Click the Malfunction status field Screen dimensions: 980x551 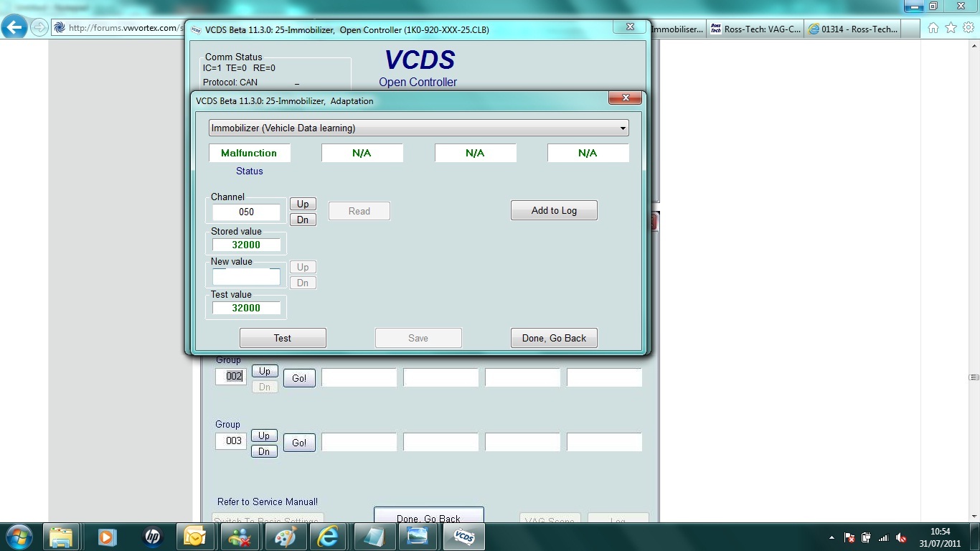249,153
